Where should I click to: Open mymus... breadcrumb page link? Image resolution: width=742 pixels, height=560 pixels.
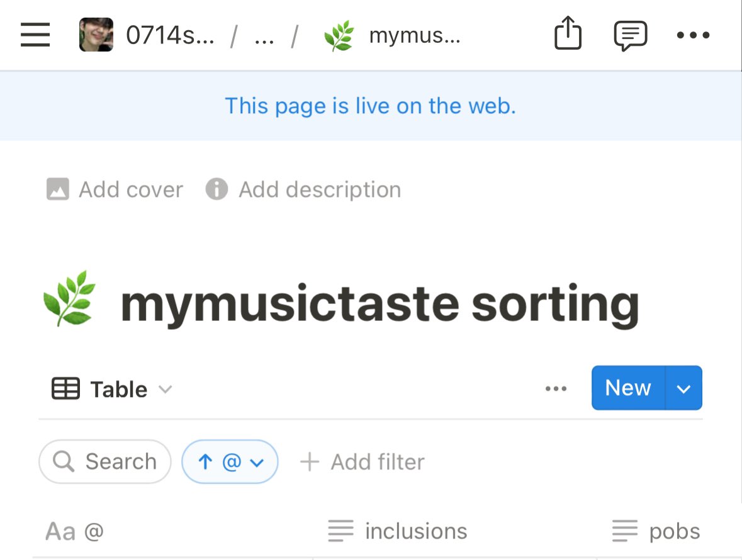pos(414,35)
